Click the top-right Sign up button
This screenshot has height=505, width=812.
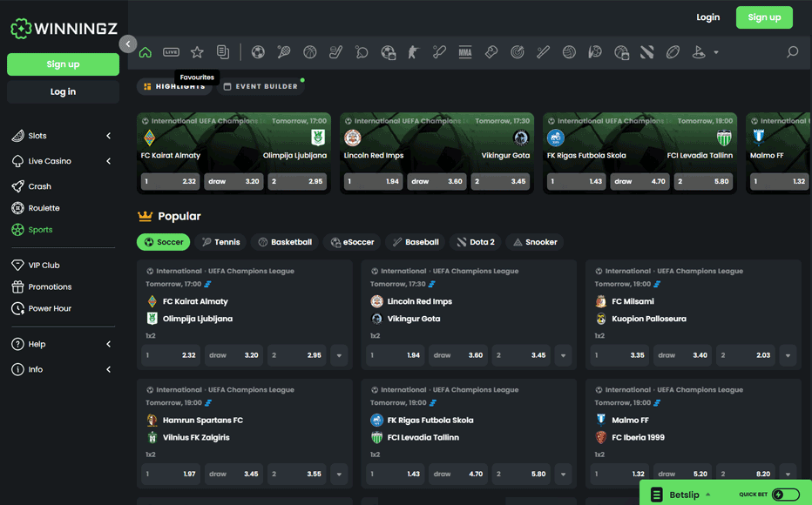(764, 17)
